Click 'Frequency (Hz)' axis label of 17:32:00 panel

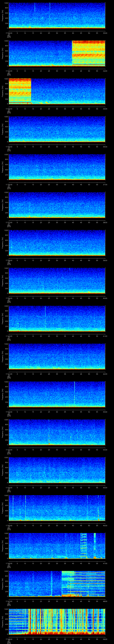coord(3,16)
